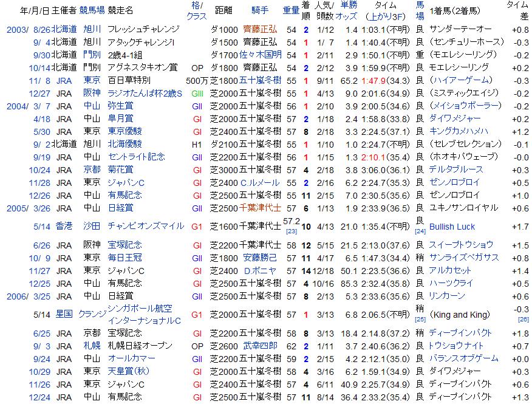
Task: Click footnote [23] under 57.2
Action: click(x=292, y=231)
